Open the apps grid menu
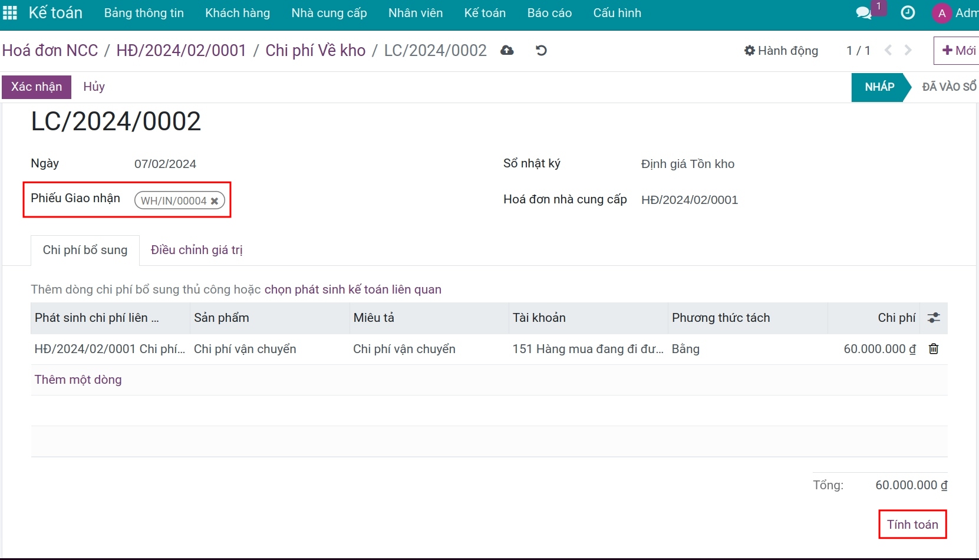The image size is (979, 560). 10,12
